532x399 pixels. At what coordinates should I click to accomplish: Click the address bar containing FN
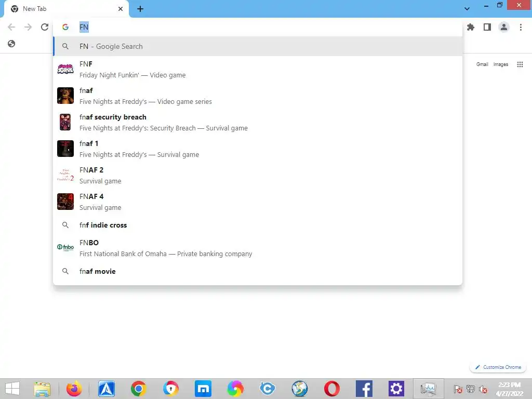(258, 27)
